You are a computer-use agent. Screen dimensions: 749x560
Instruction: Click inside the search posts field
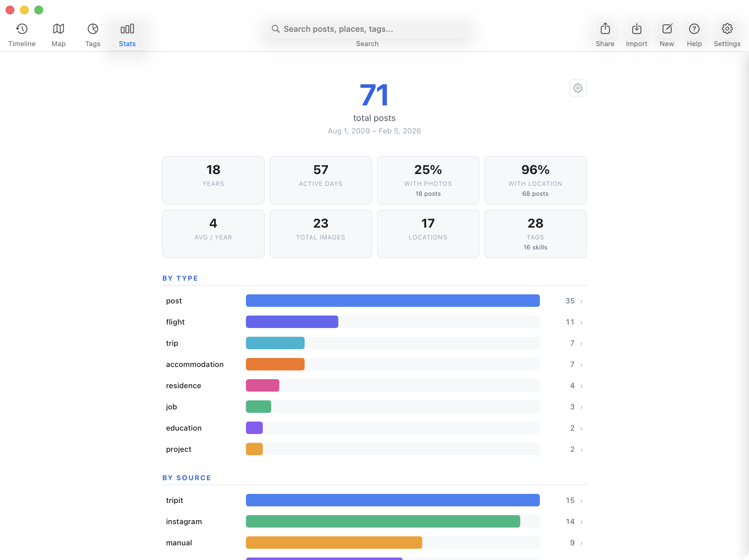coord(367,29)
